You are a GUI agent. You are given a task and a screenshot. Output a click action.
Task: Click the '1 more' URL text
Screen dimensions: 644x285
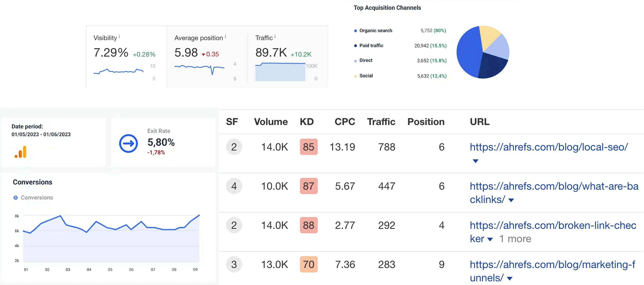(x=515, y=239)
